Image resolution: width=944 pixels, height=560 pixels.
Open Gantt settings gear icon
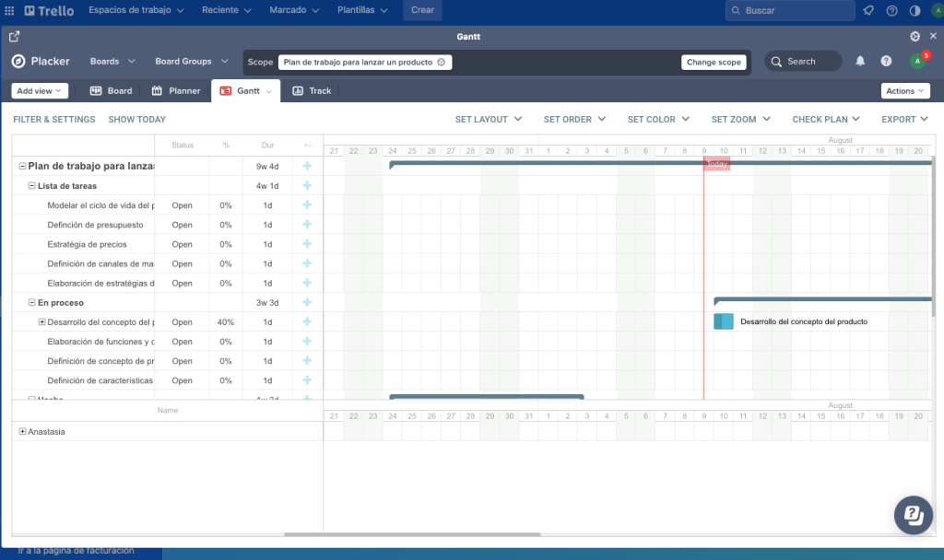pyautogui.click(x=914, y=37)
